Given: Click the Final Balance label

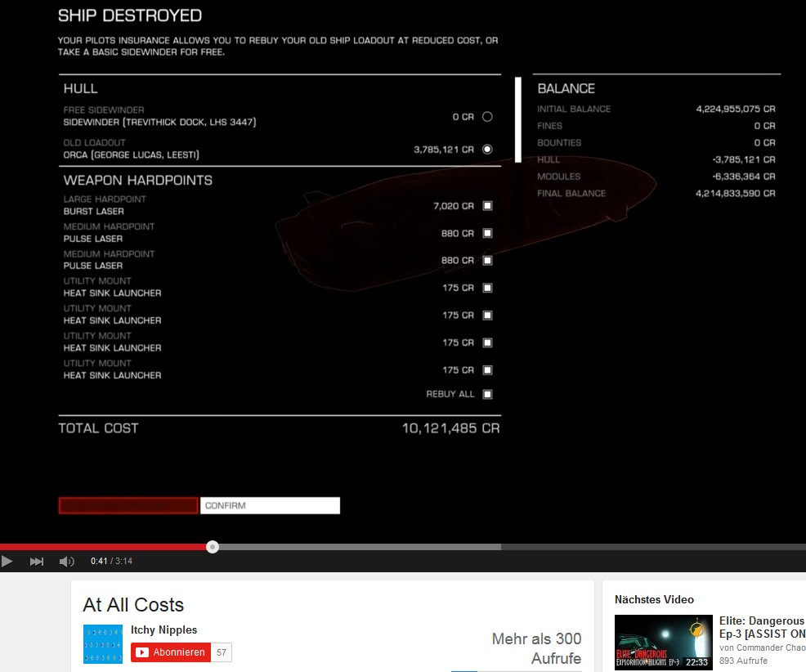Looking at the screenshot, I should pos(571,193).
